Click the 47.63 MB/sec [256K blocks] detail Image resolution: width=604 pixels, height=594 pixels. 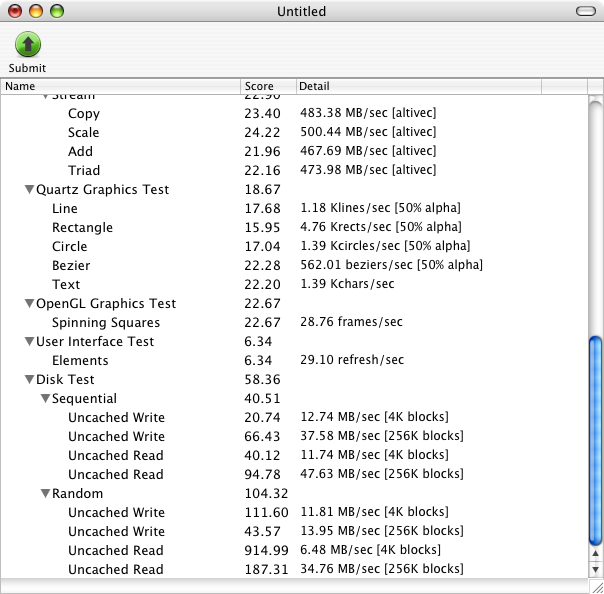click(382, 473)
